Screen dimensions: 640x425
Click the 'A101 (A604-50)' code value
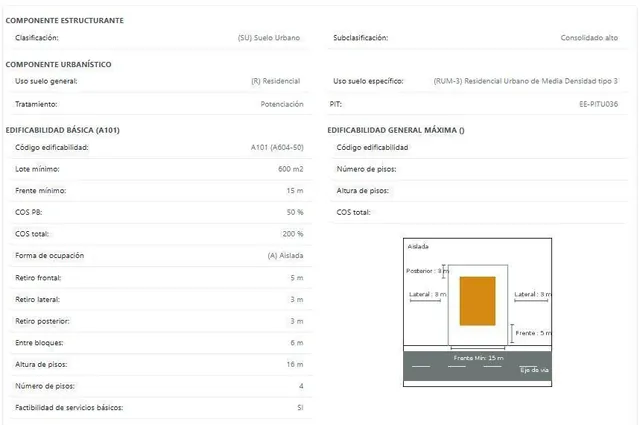tap(277, 147)
